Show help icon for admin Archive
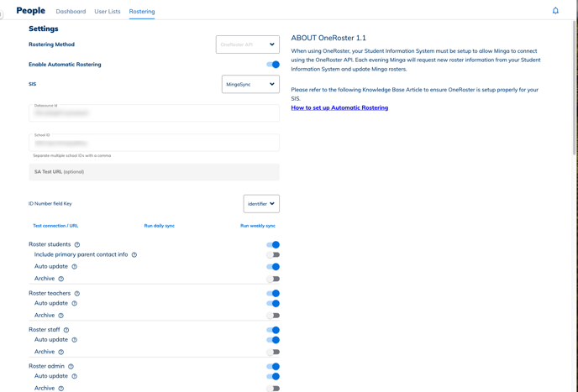 pyautogui.click(x=61, y=389)
